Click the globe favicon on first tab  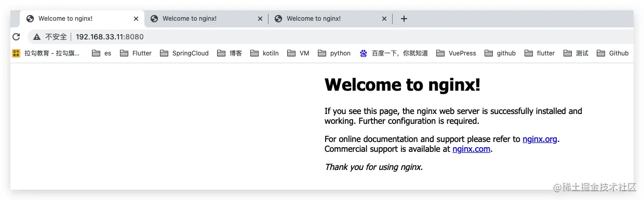30,19
